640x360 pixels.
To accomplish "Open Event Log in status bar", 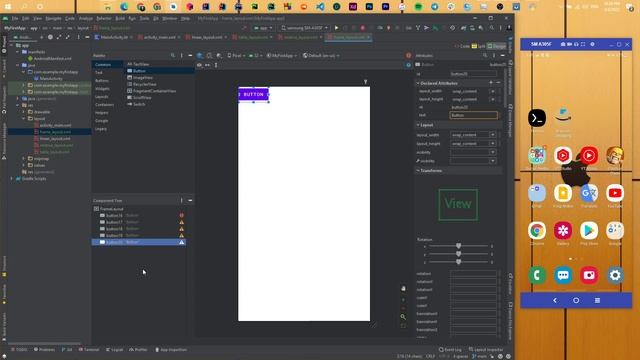I will click(x=450, y=350).
